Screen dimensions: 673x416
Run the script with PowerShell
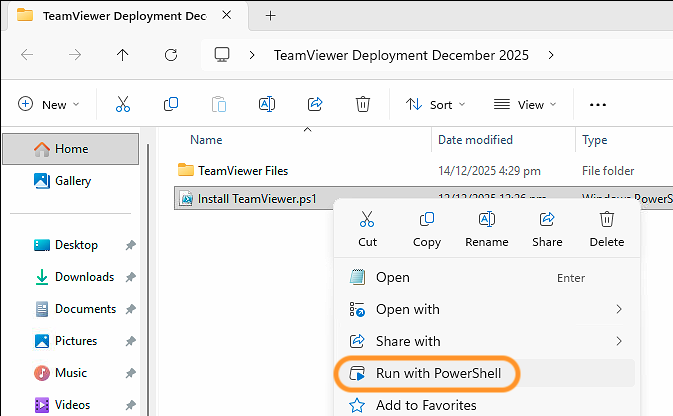pyautogui.click(x=445, y=374)
